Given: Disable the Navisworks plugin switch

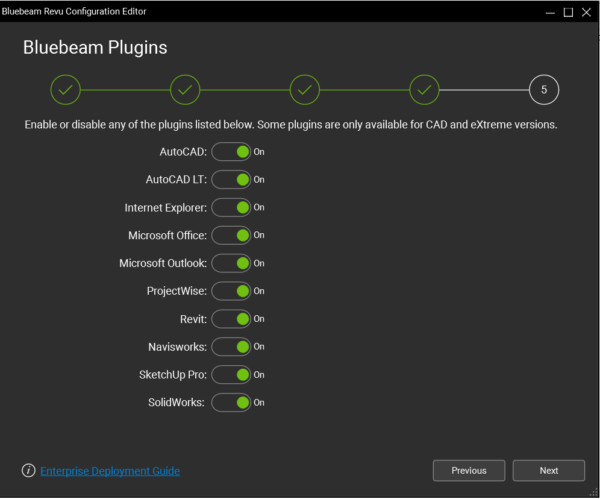Looking at the screenshot, I should (231, 347).
